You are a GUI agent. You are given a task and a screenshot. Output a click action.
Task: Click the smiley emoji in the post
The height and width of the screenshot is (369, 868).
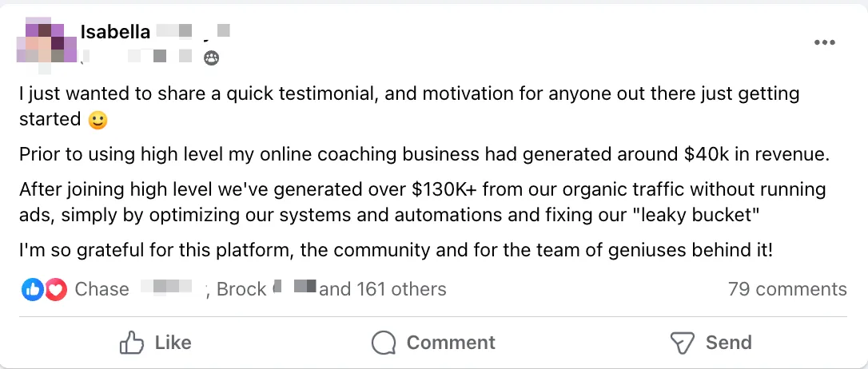(x=97, y=120)
